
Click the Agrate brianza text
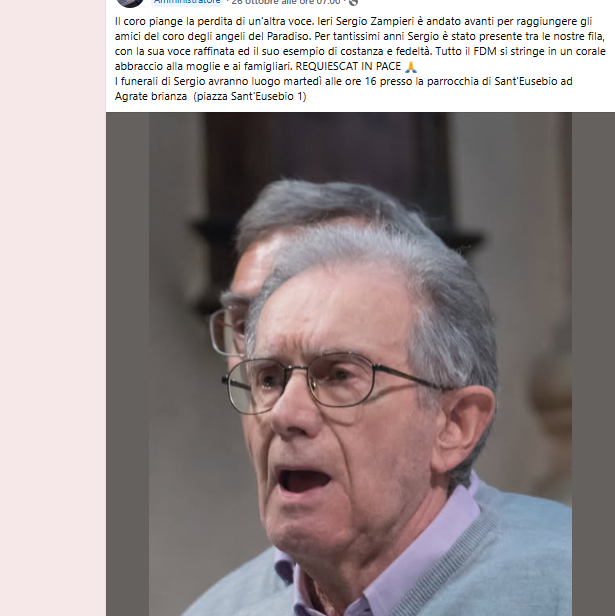tap(151, 97)
